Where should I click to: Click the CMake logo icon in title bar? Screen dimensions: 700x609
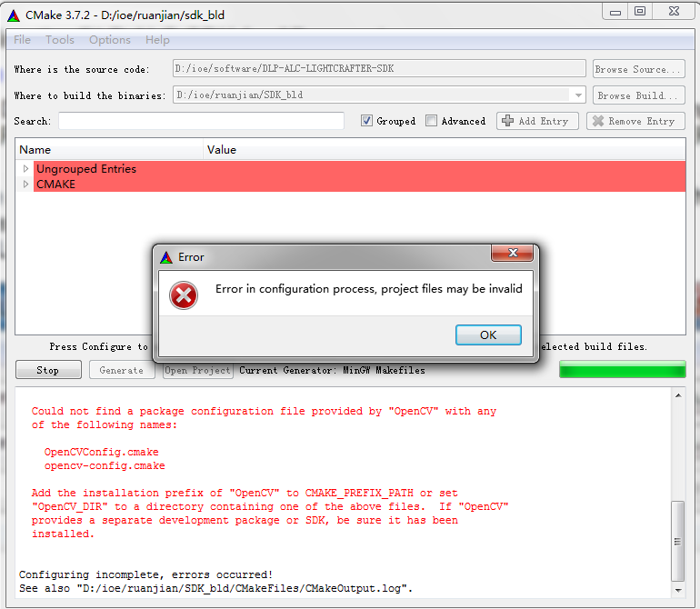pos(14,15)
